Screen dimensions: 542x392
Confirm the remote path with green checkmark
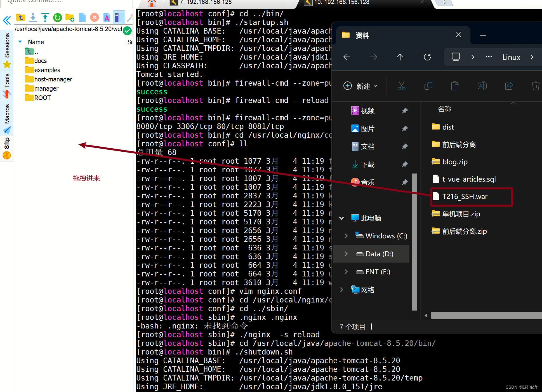tap(127, 30)
